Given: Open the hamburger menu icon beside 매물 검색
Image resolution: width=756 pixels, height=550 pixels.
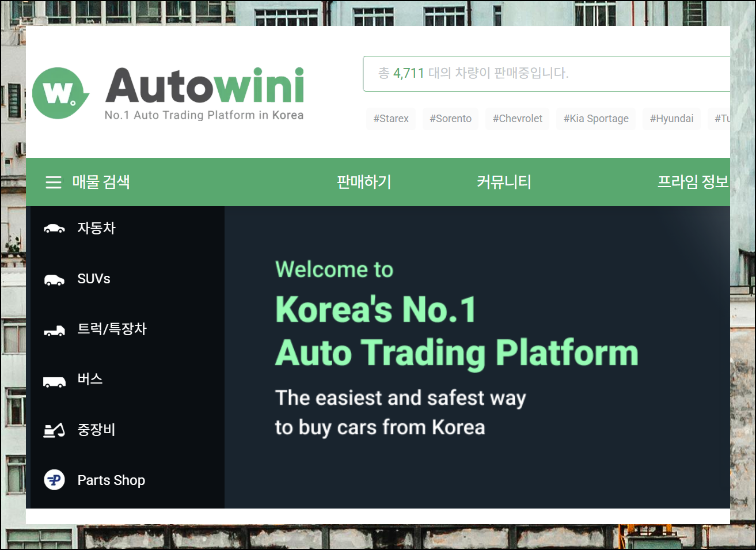Looking at the screenshot, I should coord(54,183).
